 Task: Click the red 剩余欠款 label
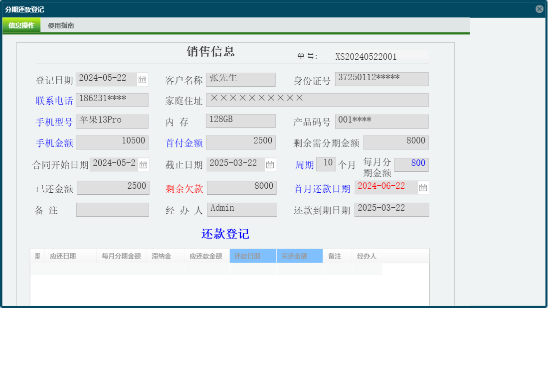click(x=184, y=188)
